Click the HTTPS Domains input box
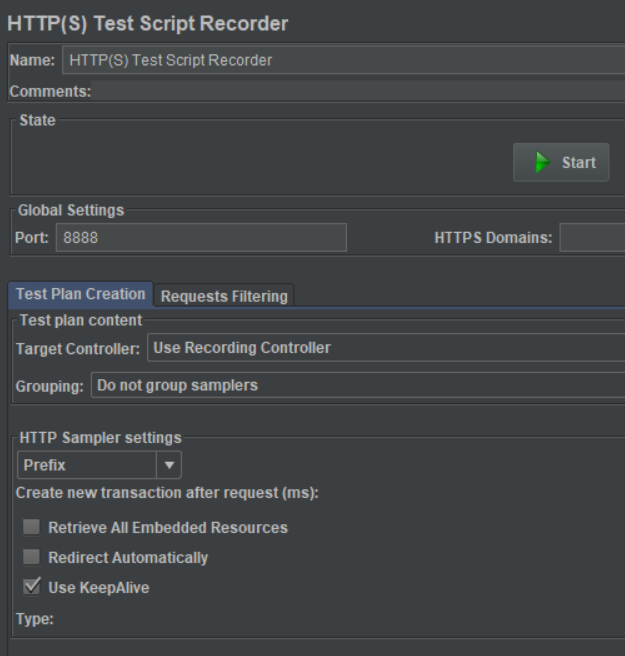625x656 pixels. coord(591,238)
